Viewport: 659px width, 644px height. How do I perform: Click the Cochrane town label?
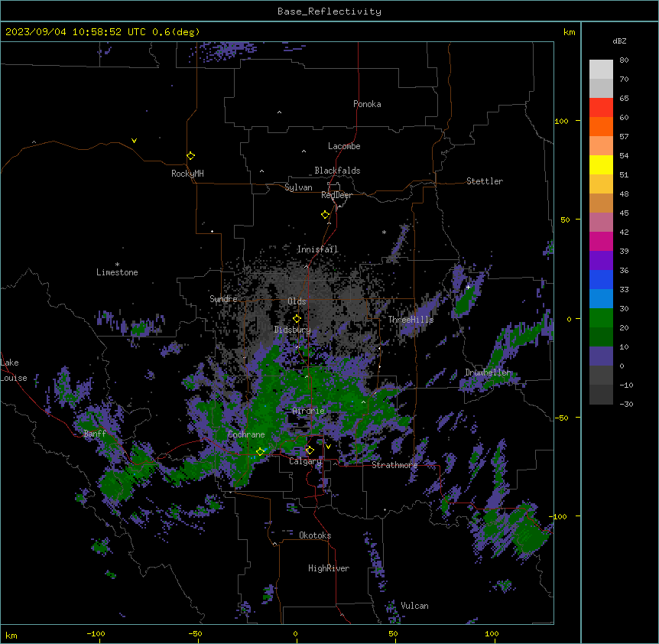[246, 434]
